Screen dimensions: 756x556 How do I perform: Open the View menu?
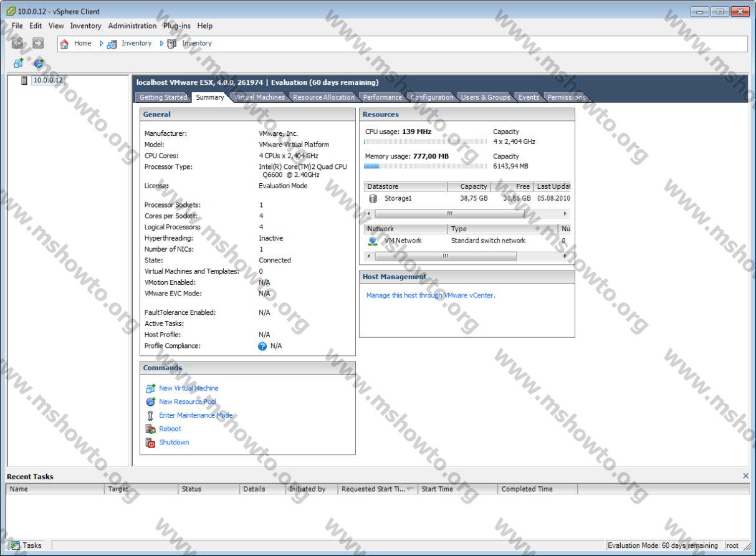pyautogui.click(x=56, y=26)
